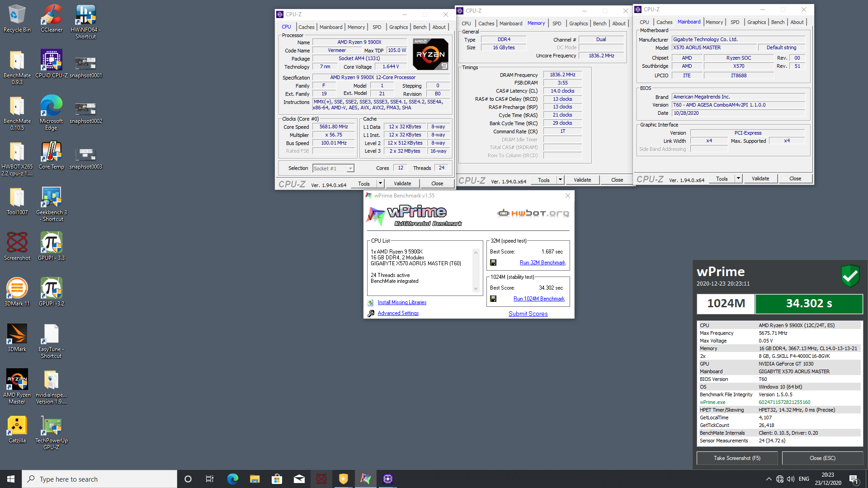The height and width of the screenshot is (488, 868).
Task: Open the BenchMate 0.10.5 folder icon
Action: click(17, 113)
